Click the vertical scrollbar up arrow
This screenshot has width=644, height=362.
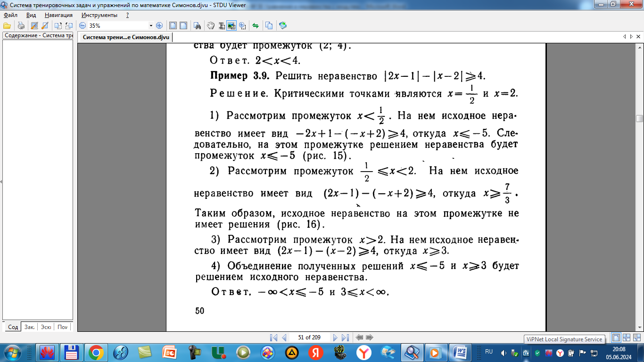point(639,47)
